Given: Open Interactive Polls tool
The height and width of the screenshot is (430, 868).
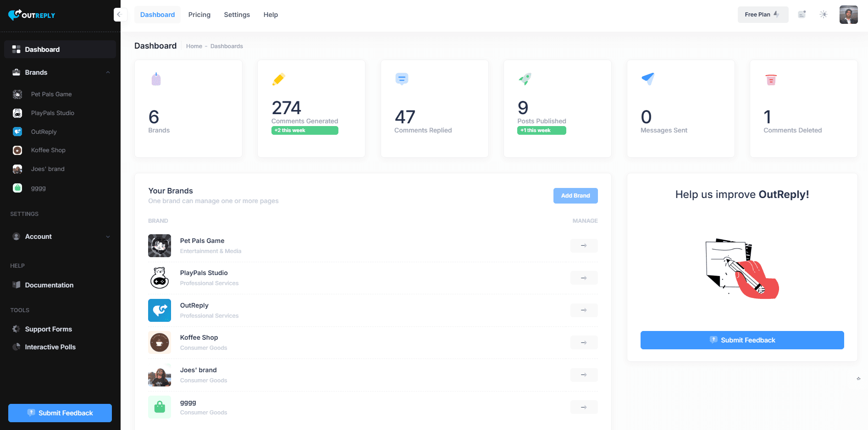Looking at the screenshot, I should pos(50,347).
